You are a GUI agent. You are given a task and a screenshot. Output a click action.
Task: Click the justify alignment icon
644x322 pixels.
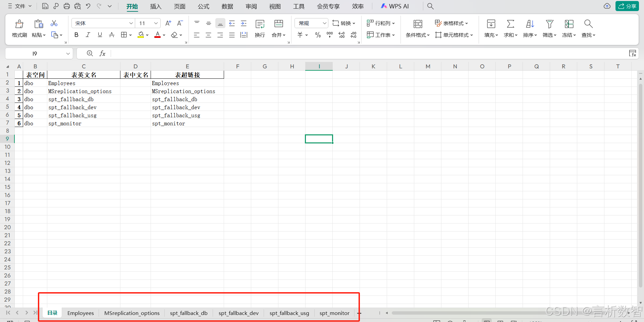(232, 35)
